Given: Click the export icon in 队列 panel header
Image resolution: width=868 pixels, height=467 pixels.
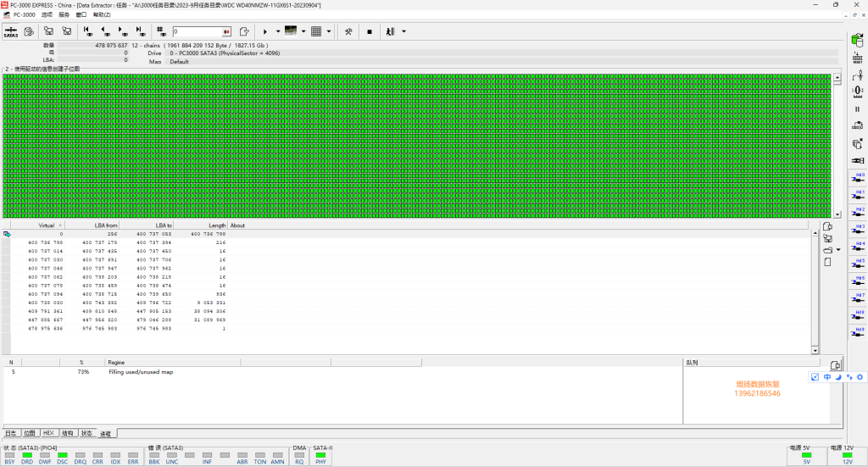Looking at the screenshot, I should [x=835, y=365].
